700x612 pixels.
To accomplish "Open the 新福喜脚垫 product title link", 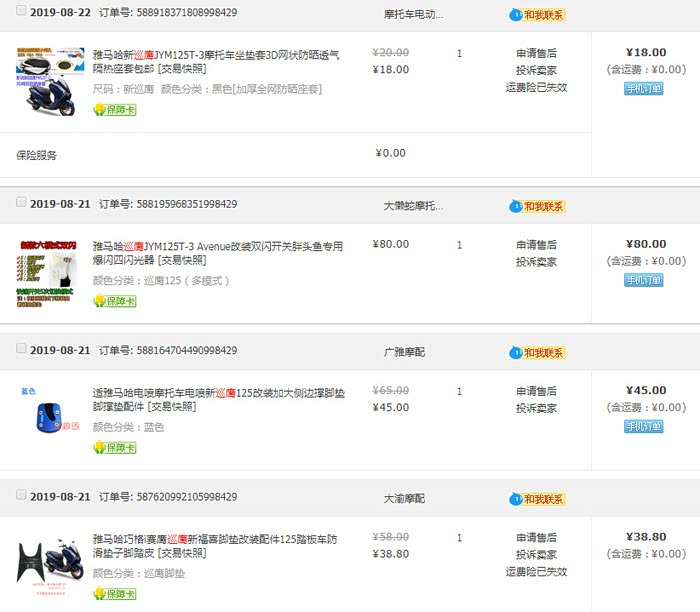I will coord(215,546).
